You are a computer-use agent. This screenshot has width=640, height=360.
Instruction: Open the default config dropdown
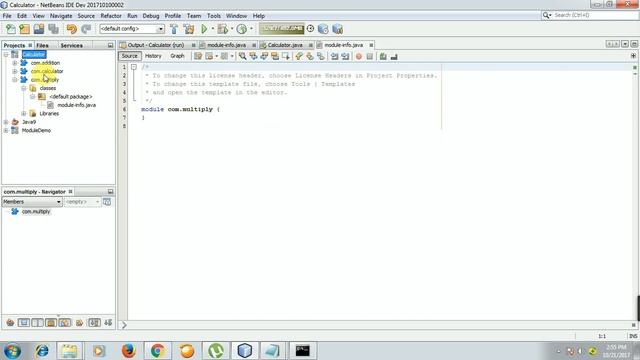point(160,29)
